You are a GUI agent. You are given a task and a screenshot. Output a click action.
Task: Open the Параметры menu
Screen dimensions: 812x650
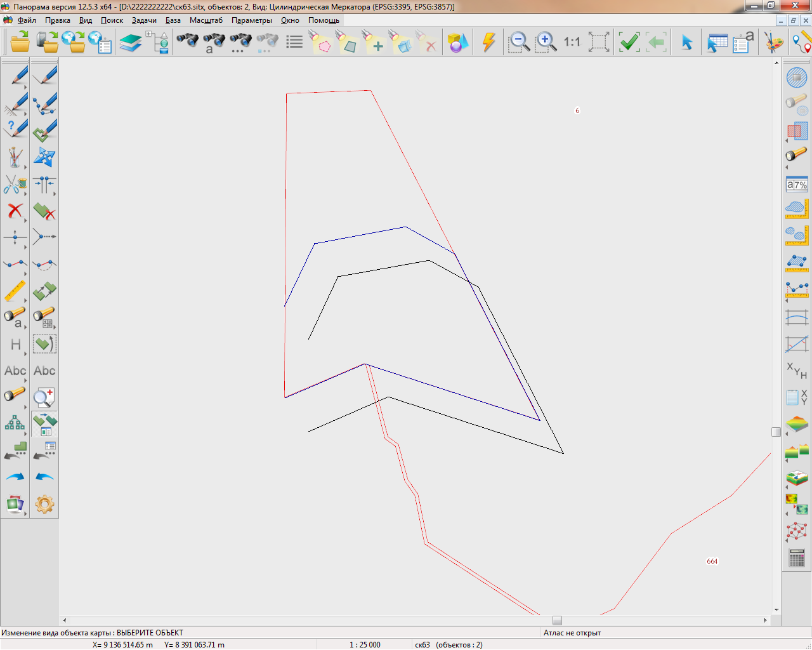click(251, 20)
